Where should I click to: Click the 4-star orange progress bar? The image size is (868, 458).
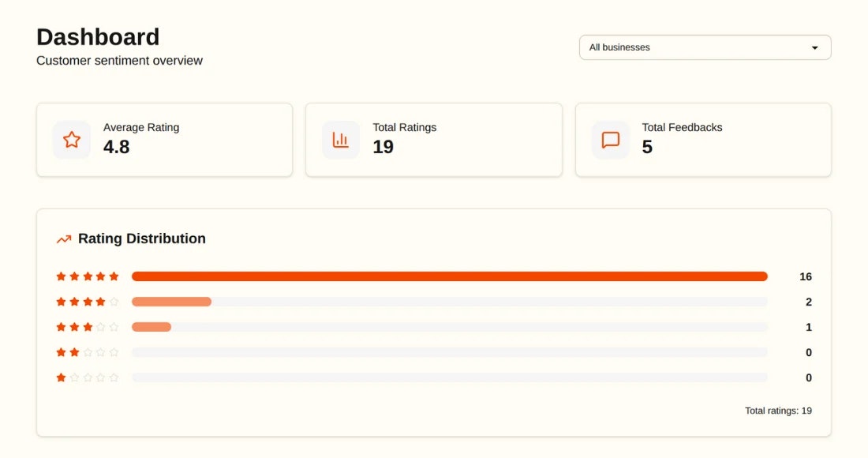[171, 302]
